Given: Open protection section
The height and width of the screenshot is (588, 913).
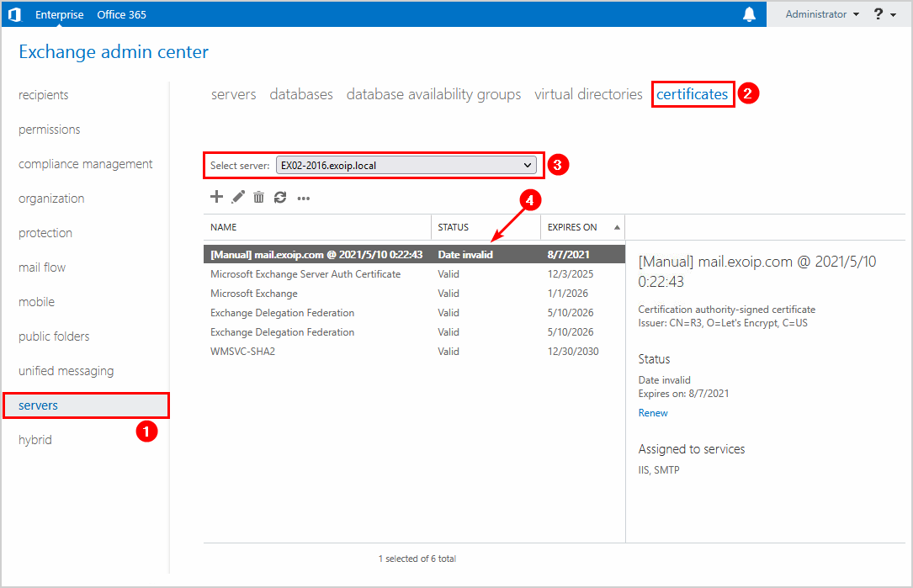Looking at the screenshot, I should tap(45, 233).
